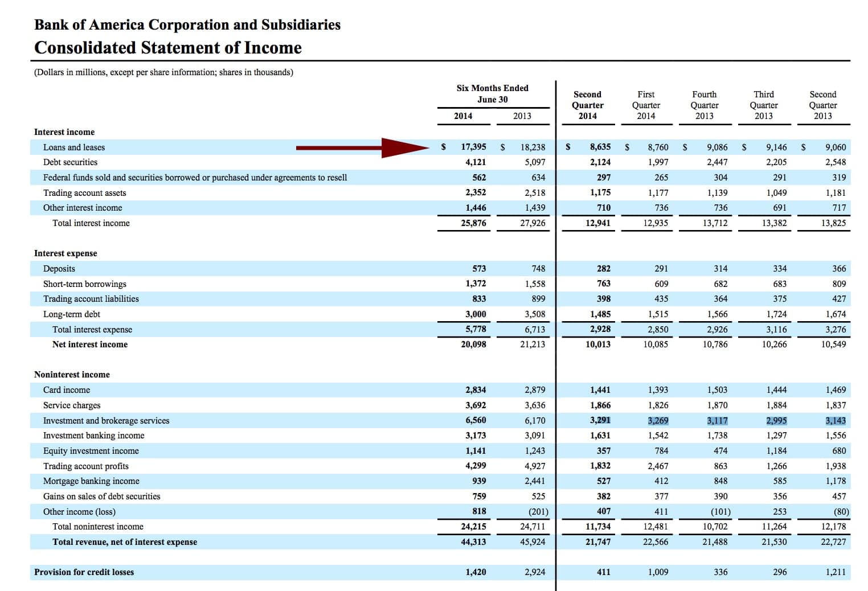Click the 'Provision for credit losses' row label
This screenshot has height=591, width=868.
[84, 572]
